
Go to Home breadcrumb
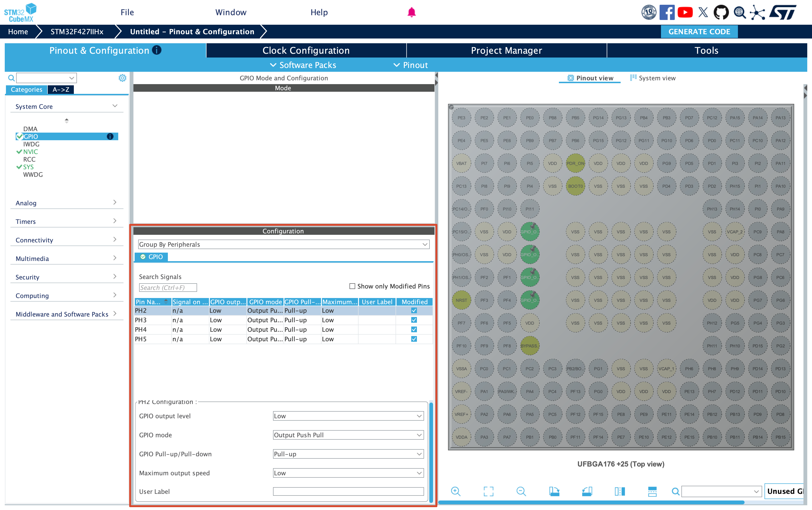(18, 31)
